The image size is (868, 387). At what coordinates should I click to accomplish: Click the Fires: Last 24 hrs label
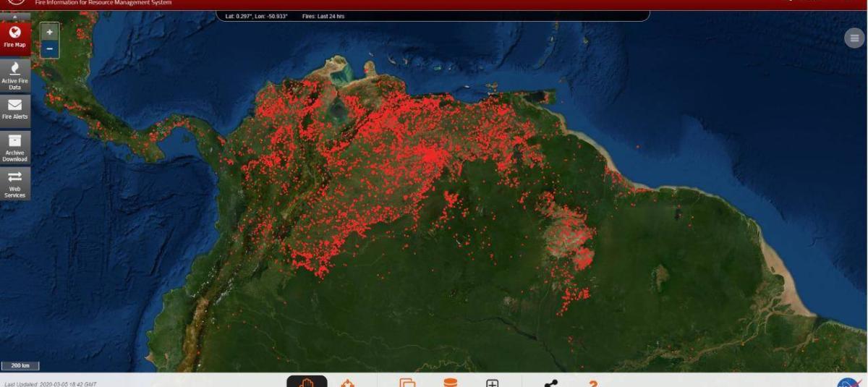point(324,16)
